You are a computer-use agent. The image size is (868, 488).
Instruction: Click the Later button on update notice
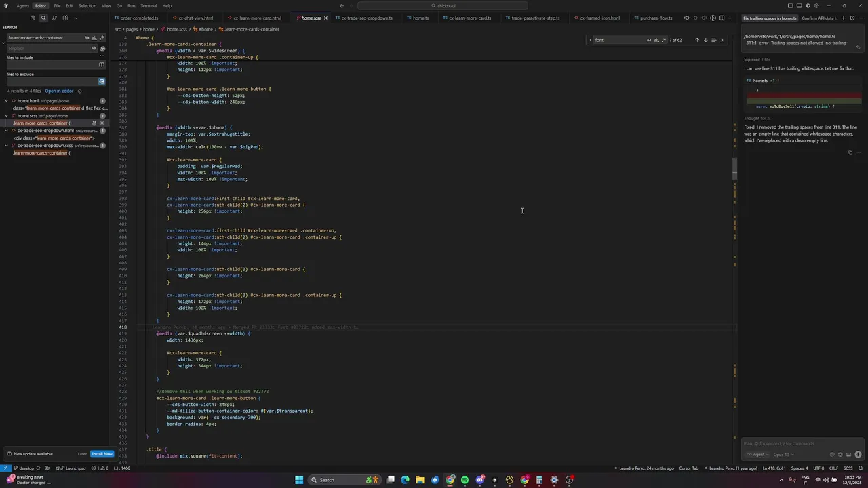tap(82, 454)
